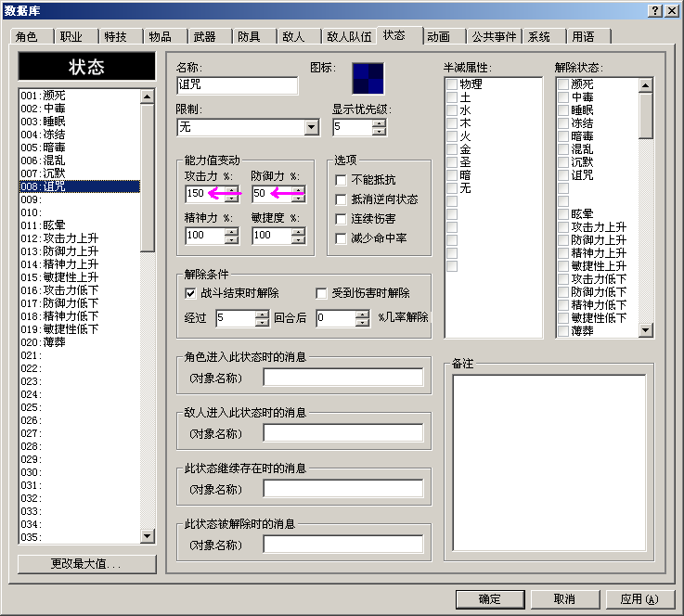Check 薄葬 in 解除状态 list
This screenshot has width=684, height=616.
(563, 331)
